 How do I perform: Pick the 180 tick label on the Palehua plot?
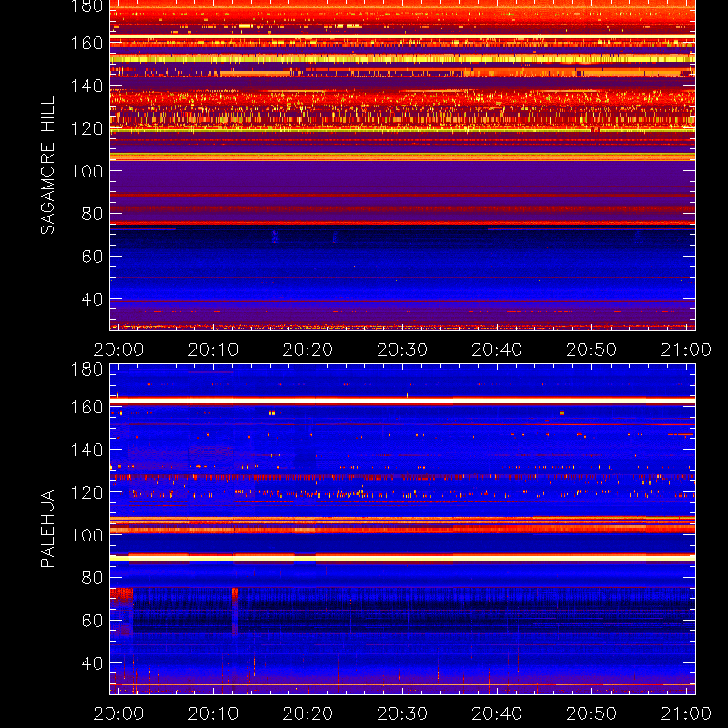click(x=86, y=369)
